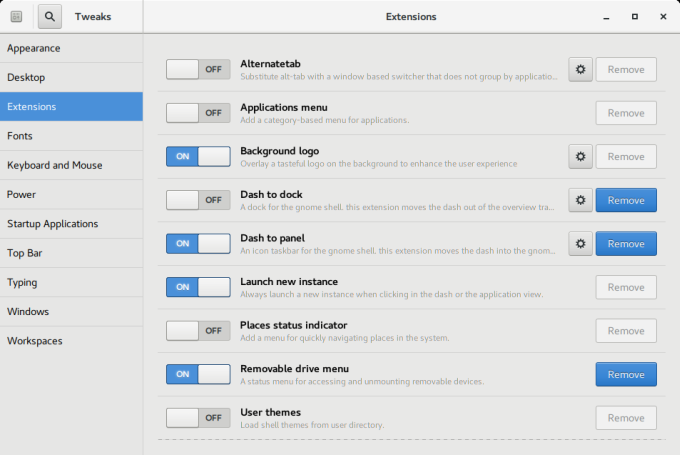
Task: Go to Workspaces settings
Action: (72, 341)
